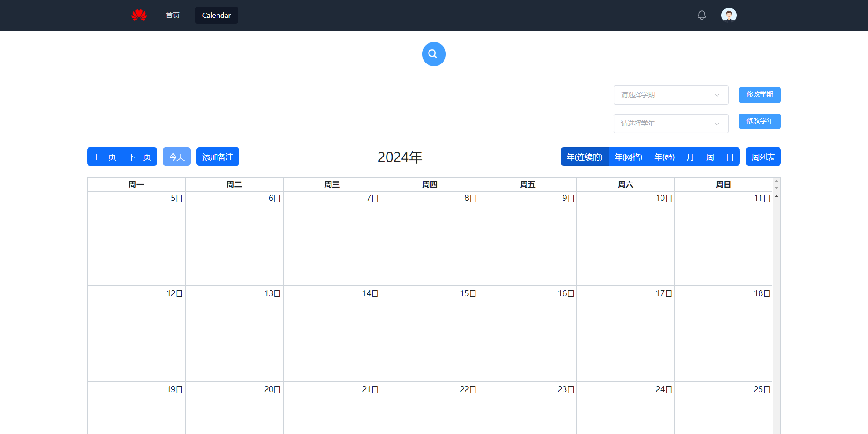Switch to 月 month view
Viewport: 868px width, 434px height.
click(690, 157)
